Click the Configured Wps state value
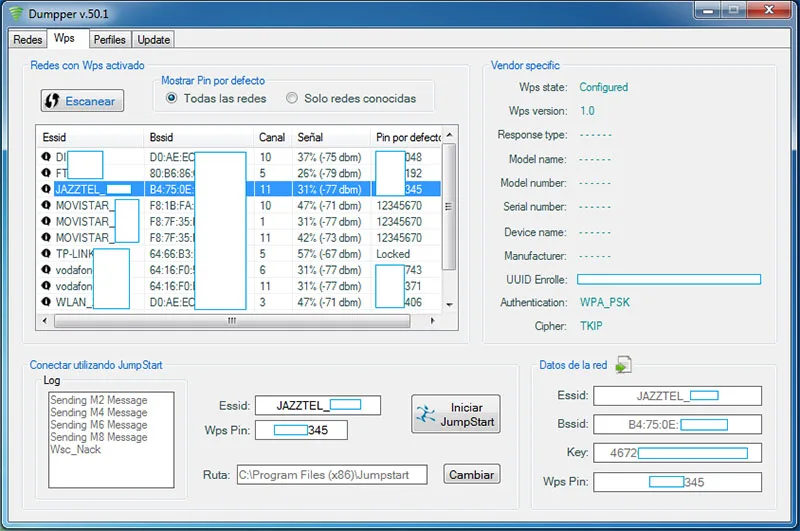 (604, 87)
